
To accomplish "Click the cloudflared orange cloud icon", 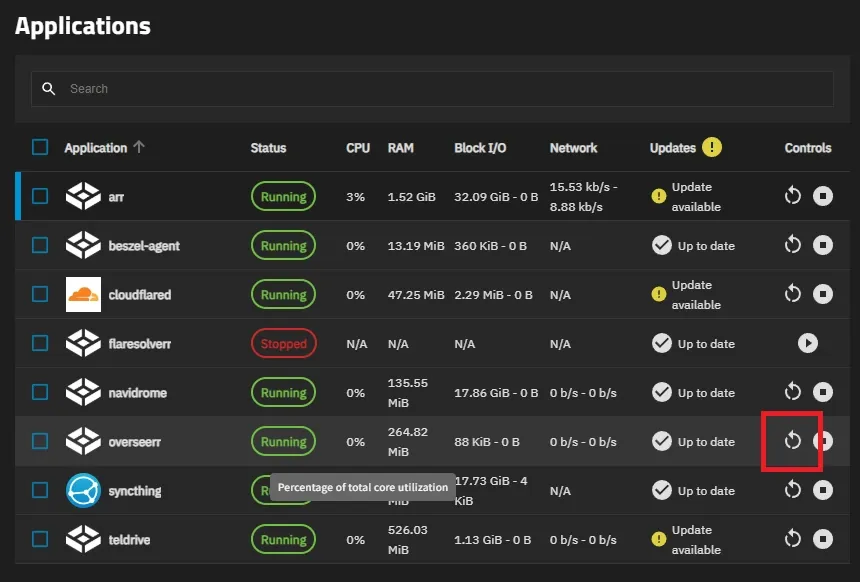I will tap(83, 295).
